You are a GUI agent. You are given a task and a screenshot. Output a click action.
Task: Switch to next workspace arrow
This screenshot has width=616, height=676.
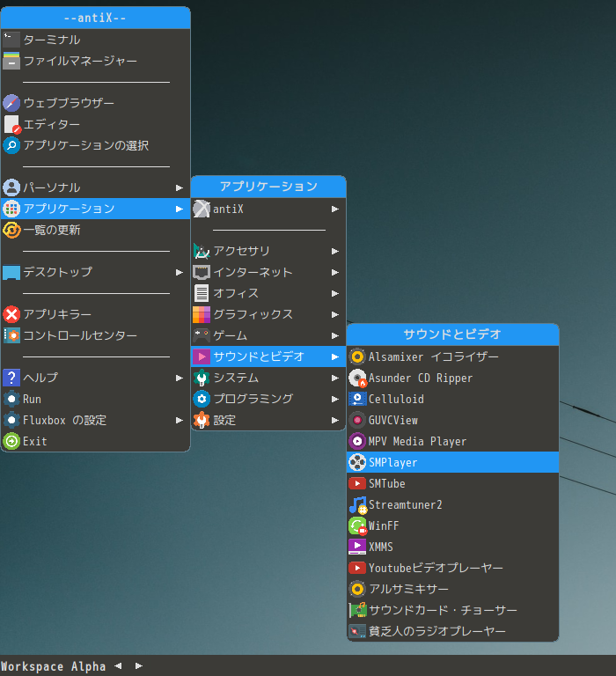click(x=139, y=666)
